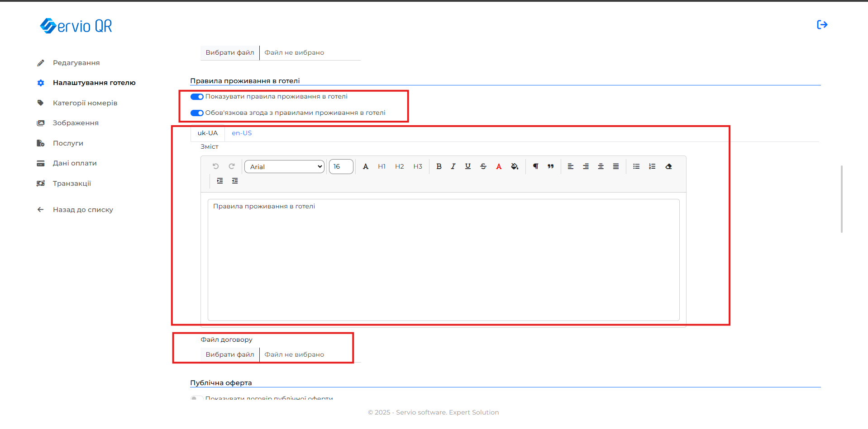Click the strikethrough text icon
The width and height of the screenshot is (868, 429).
(x=483, y=166)
